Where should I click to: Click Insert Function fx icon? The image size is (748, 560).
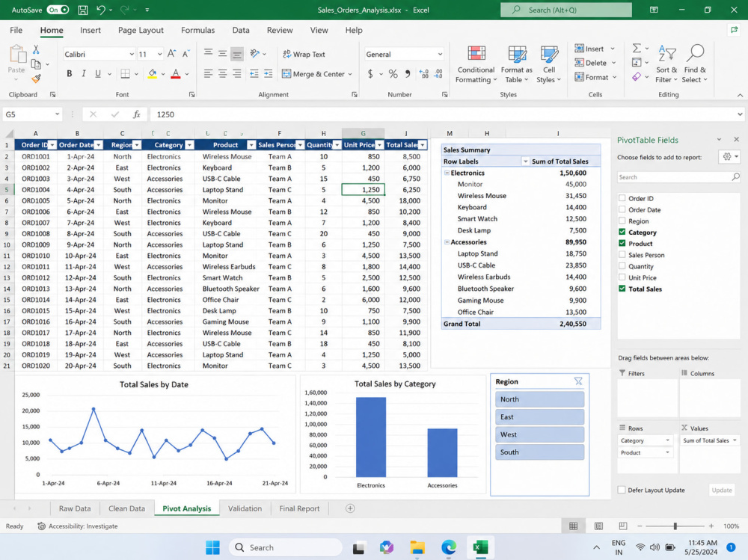tap(137, 114)
